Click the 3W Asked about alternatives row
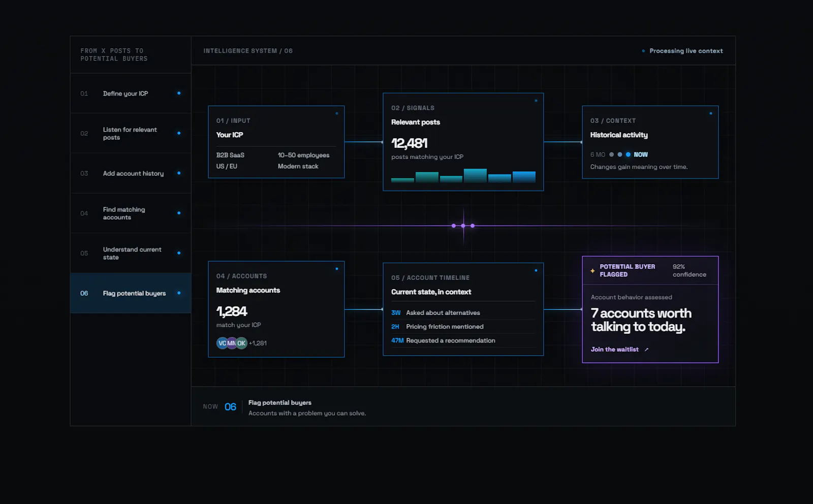 [463, 313]
